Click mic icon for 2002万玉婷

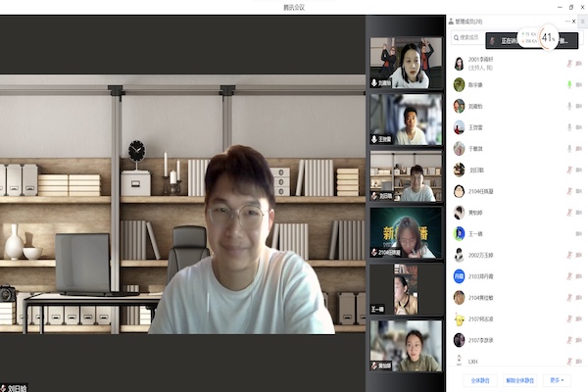[567, 255]
